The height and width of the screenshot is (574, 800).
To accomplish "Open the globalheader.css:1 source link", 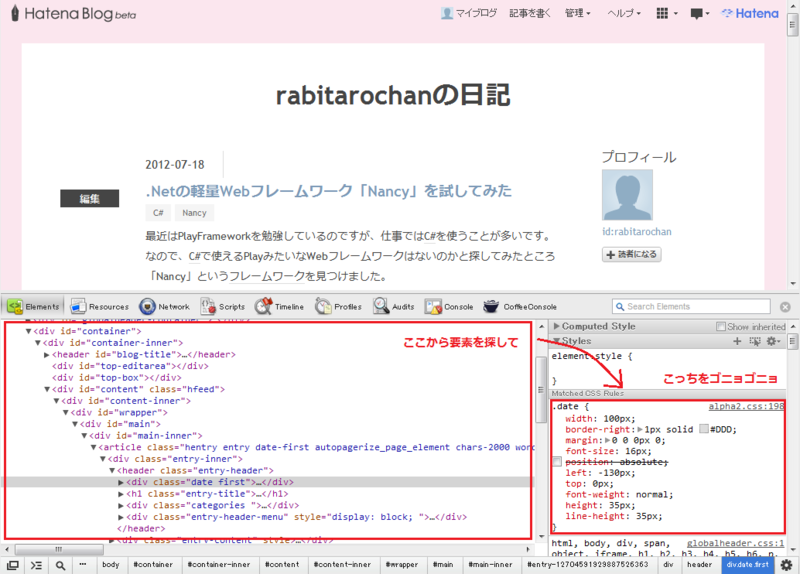I will click(x=735, y=543).
